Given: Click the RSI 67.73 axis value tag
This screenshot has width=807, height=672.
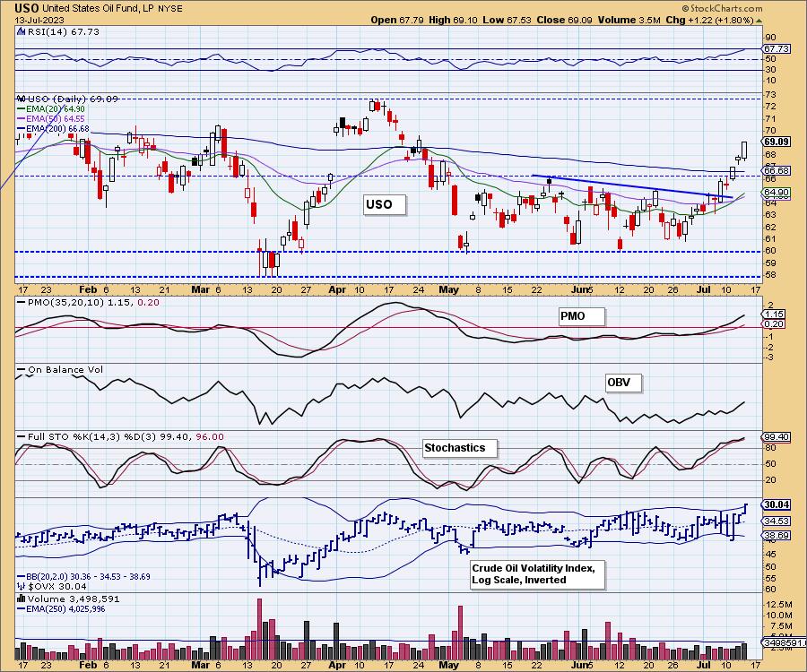Looking at the screenshot, I should 777,49.
